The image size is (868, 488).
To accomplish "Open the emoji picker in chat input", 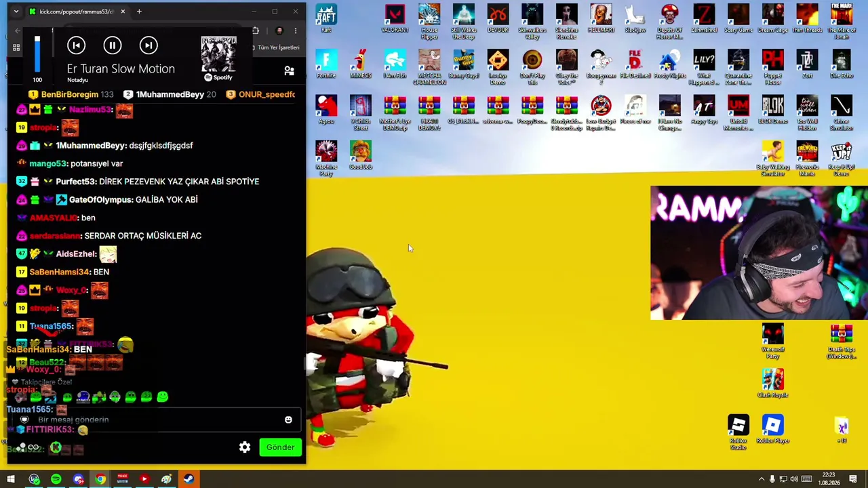I will coord(288,420).
